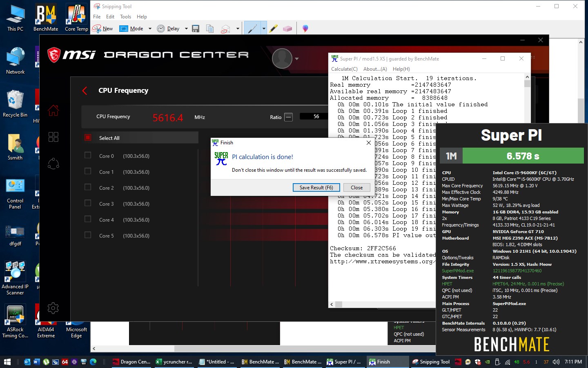Open the Dragon Center four-squares grid icon
Screen dimensions: 588x368
(x=53, y=137)
